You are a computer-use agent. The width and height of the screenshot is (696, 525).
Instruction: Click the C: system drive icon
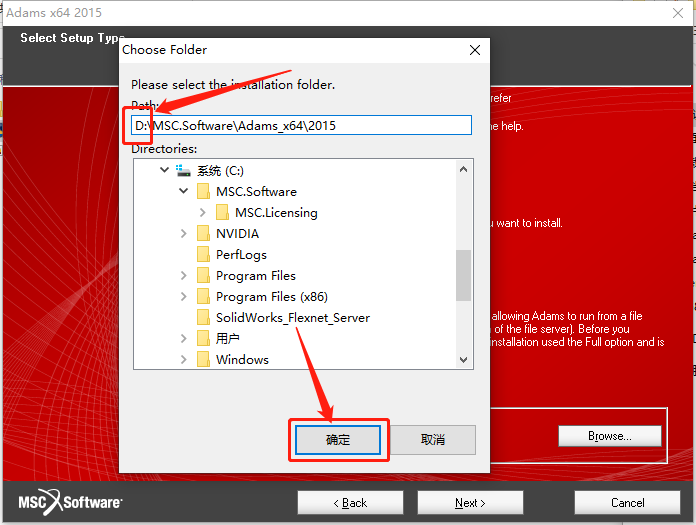[183, 170]
